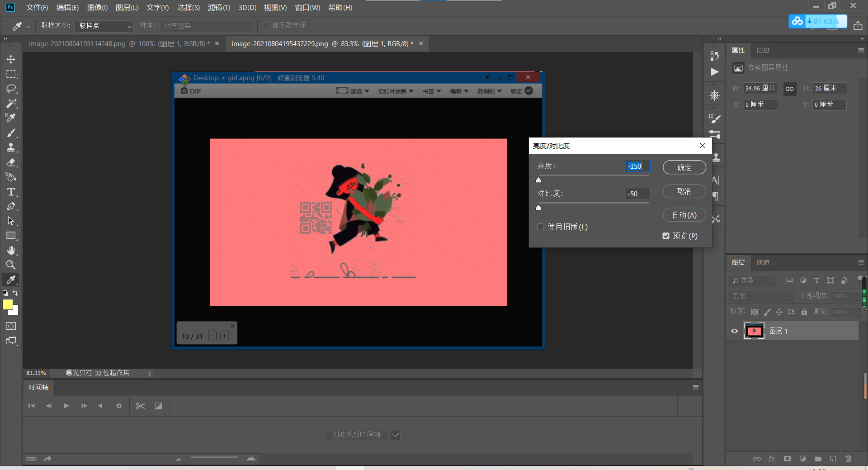Screen dimensions: 868x470
Task: Select the Horizontal Type tool
Action: click(x=11, y=192)
